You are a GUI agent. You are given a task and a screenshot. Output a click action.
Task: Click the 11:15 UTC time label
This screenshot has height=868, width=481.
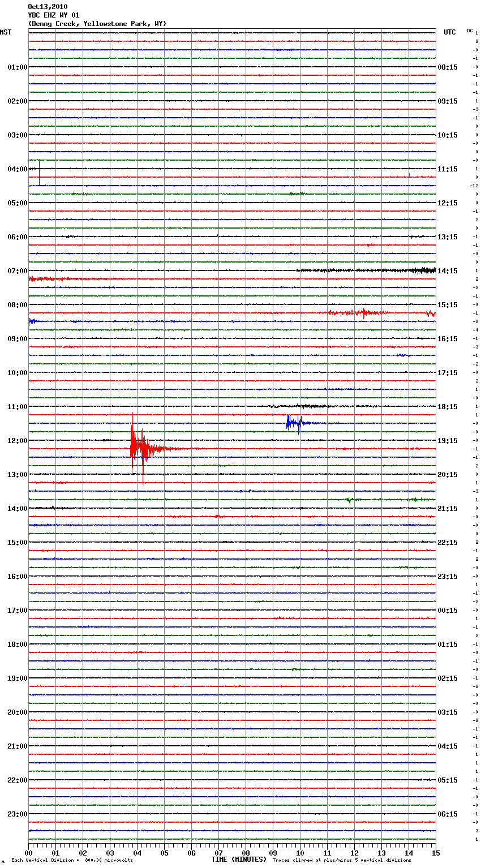[448, 169]
